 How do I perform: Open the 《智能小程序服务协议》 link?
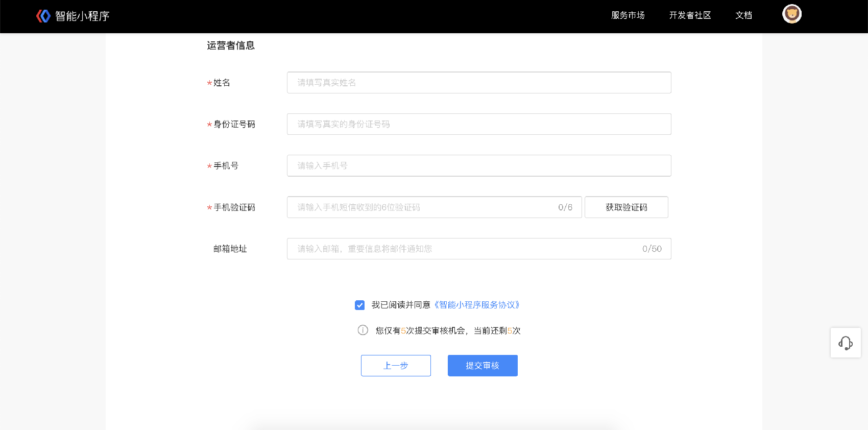(x=477, y=305)
